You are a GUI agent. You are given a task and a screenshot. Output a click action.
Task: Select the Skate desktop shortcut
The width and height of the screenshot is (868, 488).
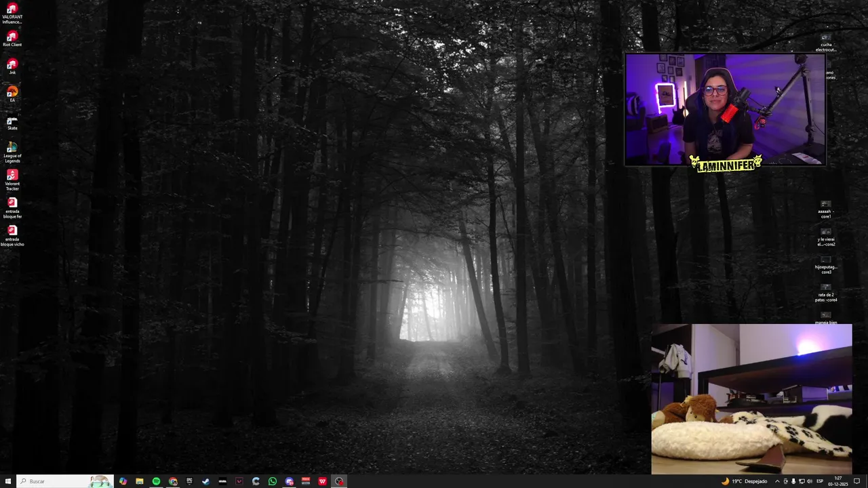(12, 123)
